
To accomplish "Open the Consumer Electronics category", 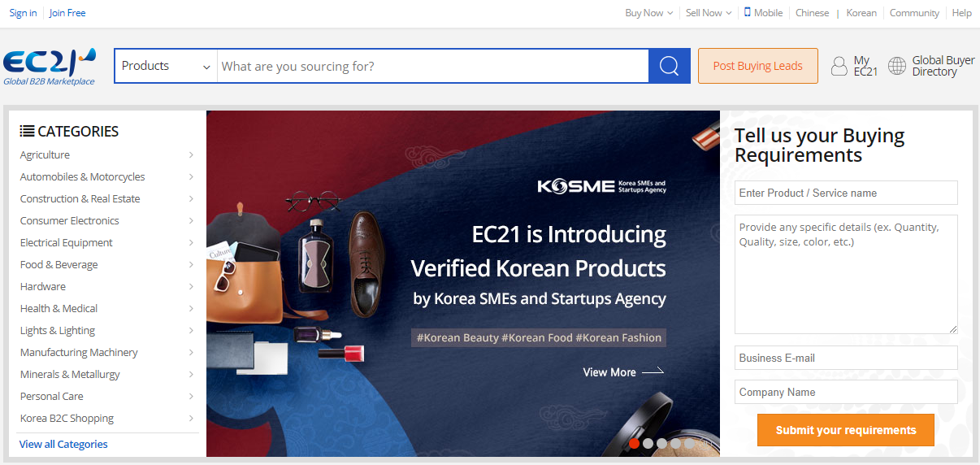I will click(x=70, y=220).
